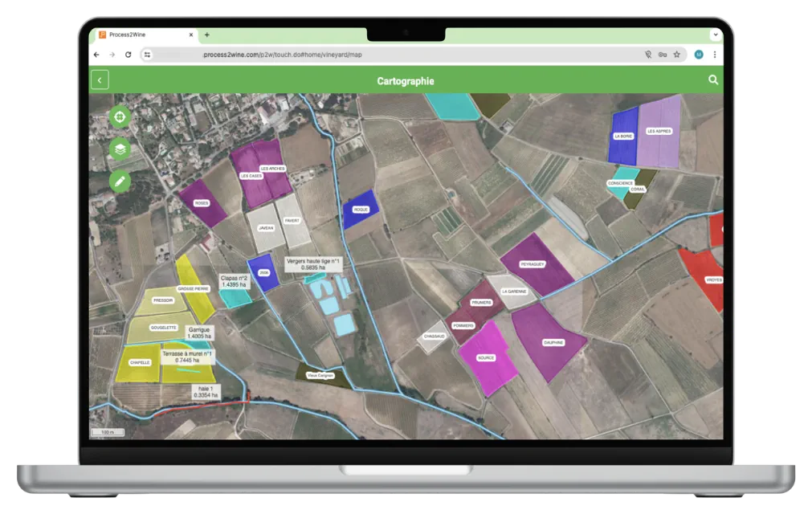Open the user profile avatar
812x514 pixels.
(x=698, y=55)
